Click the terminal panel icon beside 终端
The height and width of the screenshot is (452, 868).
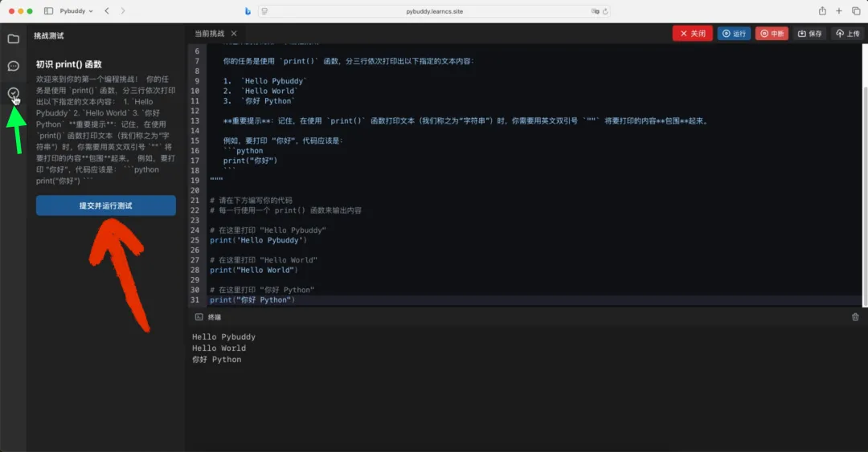pyautogui.click(x=199, y=317)
